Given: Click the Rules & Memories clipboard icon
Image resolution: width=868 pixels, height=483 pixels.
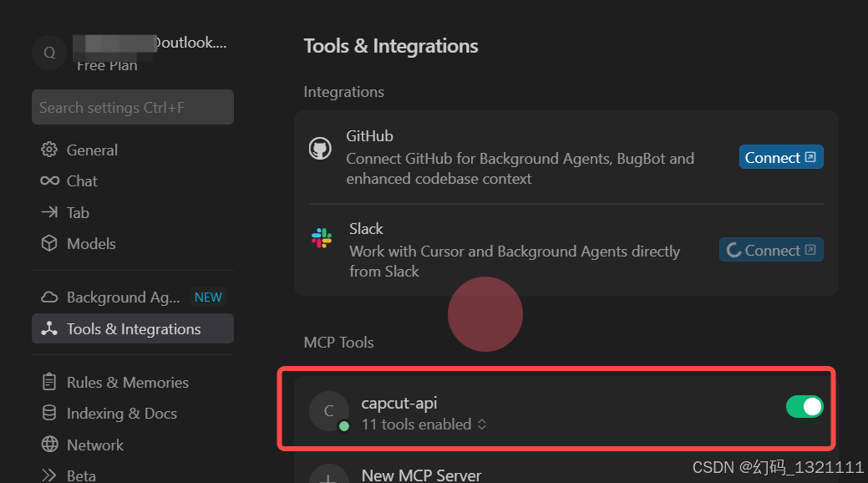Looking at the screenshot, I should [49, 382].
